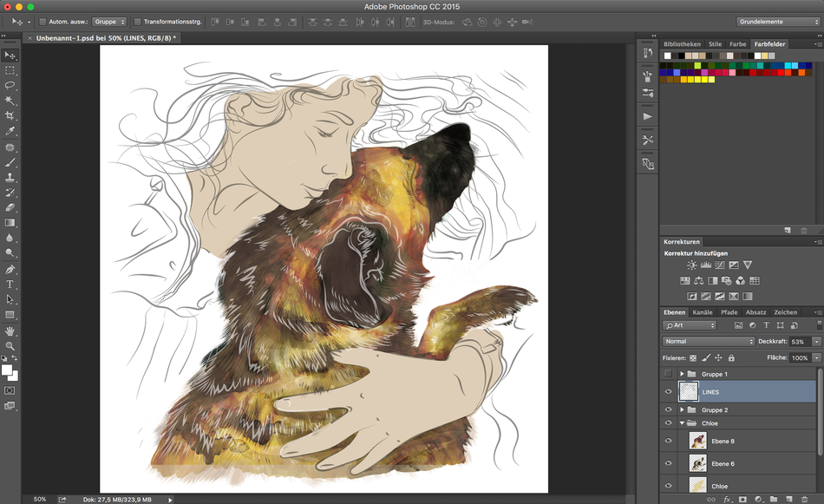Open the Art layer filter dropdown
This screenshot has width=824, height=504.
tap(690, 325)
